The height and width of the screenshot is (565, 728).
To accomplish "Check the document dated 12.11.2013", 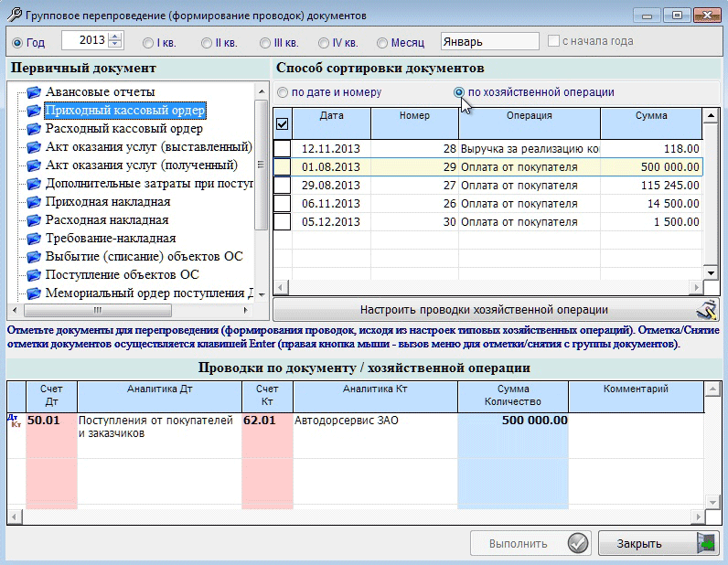I will tap(283, 148).
